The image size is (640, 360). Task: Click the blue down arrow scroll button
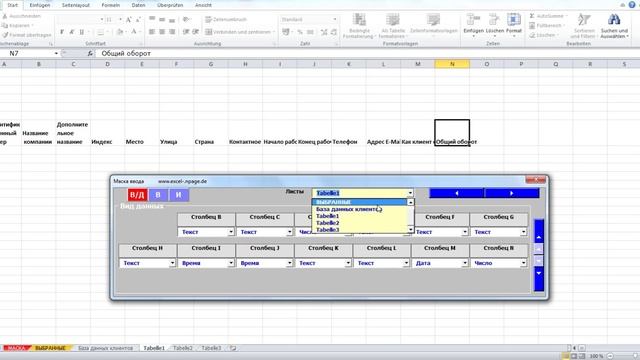click(539, 278)
